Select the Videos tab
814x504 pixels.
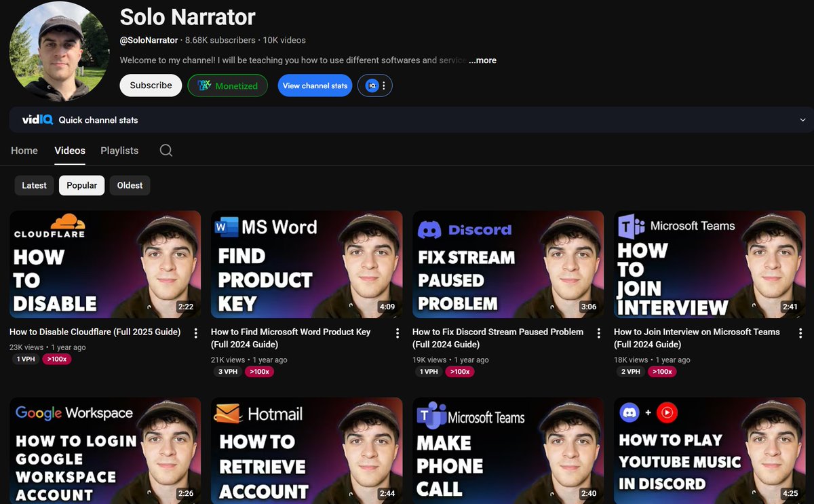click(x=70, y=151)
